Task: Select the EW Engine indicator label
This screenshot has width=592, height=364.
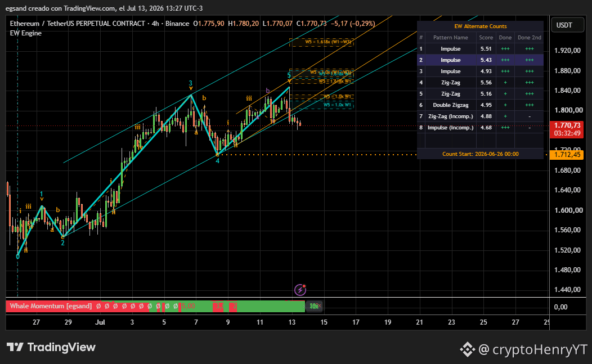Action: pyautogui.click(x=26, y=33)
